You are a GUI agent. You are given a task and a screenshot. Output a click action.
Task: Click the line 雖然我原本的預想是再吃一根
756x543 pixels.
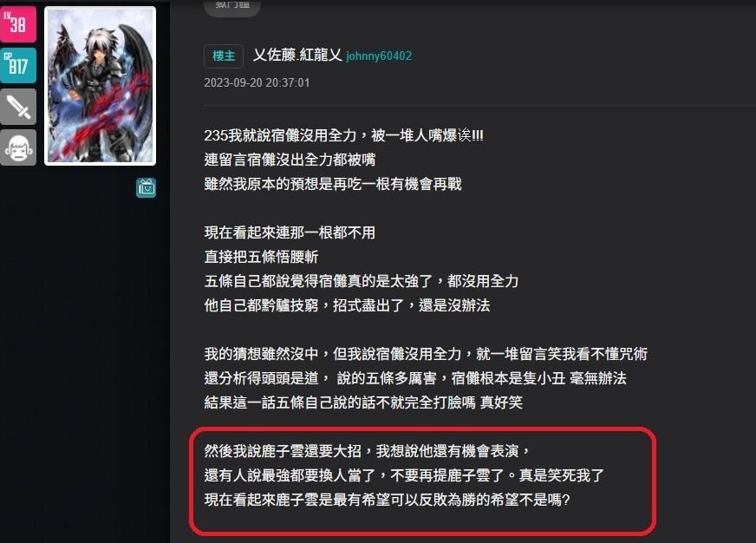333,184
